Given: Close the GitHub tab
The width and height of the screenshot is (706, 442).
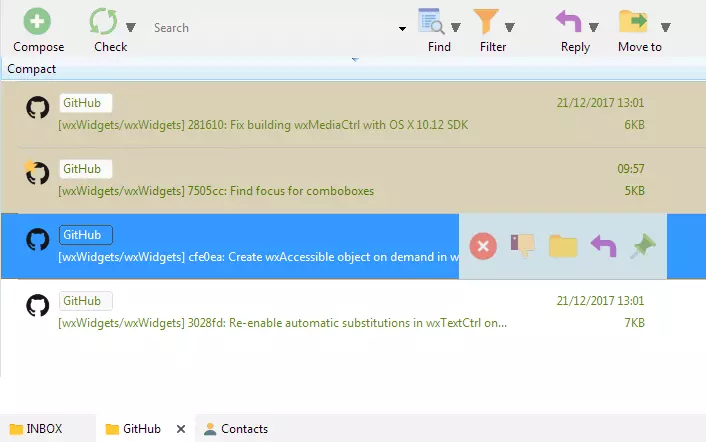Looking at the screenshot, I should [x=181, y=429].
